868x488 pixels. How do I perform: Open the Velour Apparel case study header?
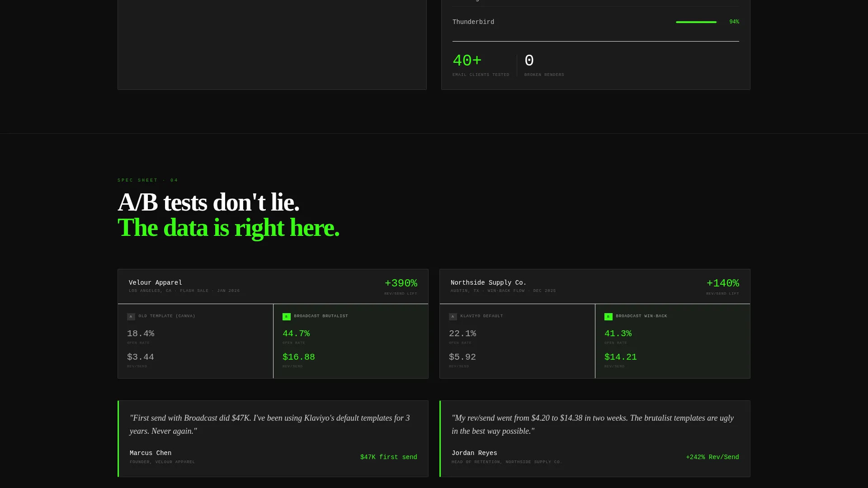273,286
